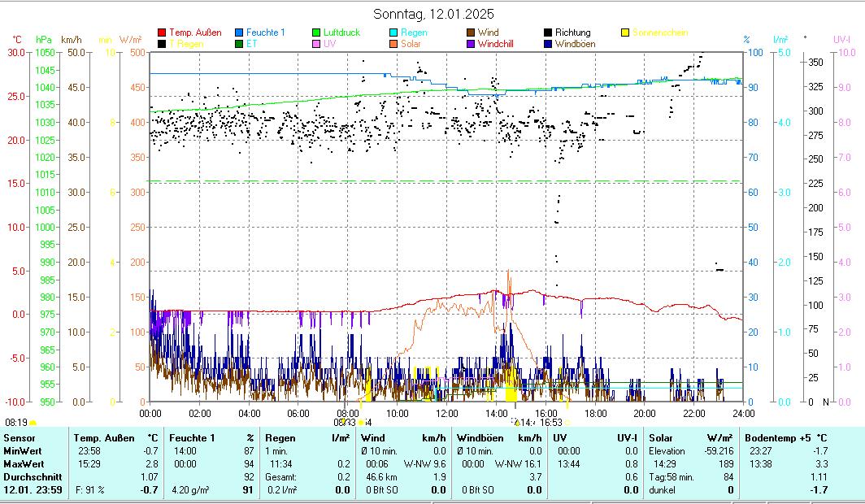Screen dimensions: 865x504
Task: Click the red Temp. Außen legend swatch
Action: click(x=163, y=33)
